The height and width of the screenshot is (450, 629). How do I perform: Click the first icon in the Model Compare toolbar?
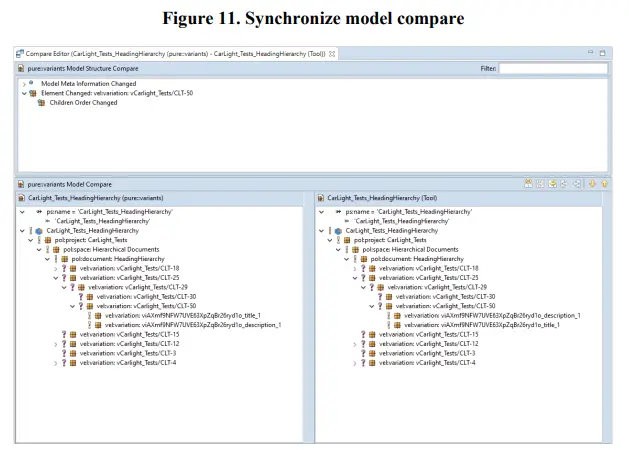click(528, 184)
